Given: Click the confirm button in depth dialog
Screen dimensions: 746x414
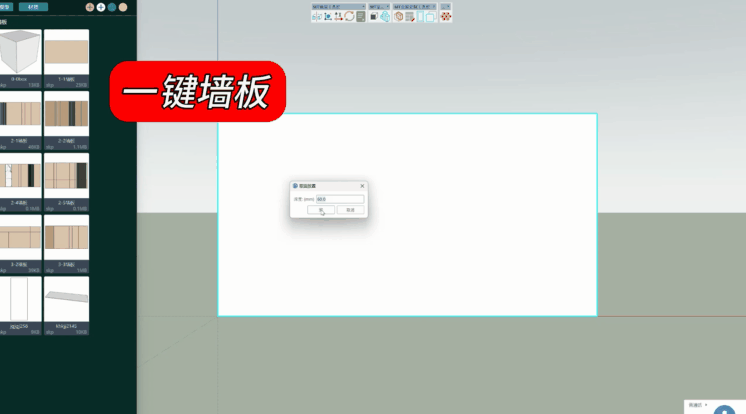Looking at the screenshot, I should click(321, 210).
